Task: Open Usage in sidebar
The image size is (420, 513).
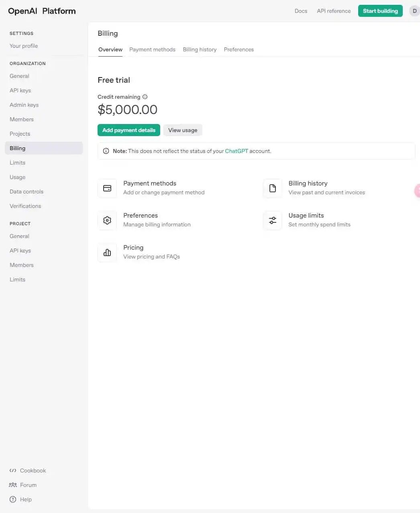Action: (17, 177)
